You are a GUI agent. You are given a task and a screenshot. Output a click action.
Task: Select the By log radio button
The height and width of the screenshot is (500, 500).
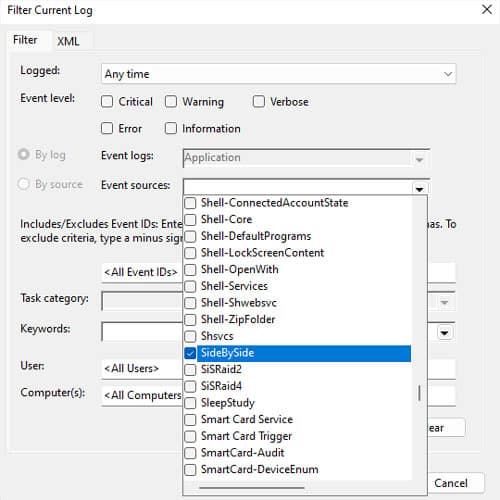click(x=24, y=154)
